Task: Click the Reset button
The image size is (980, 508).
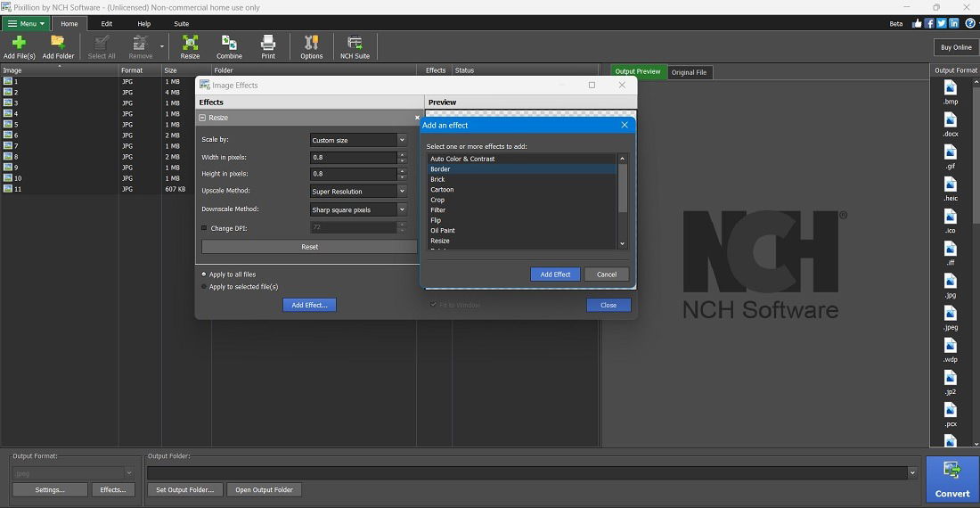Action: (x=309, y=247)
